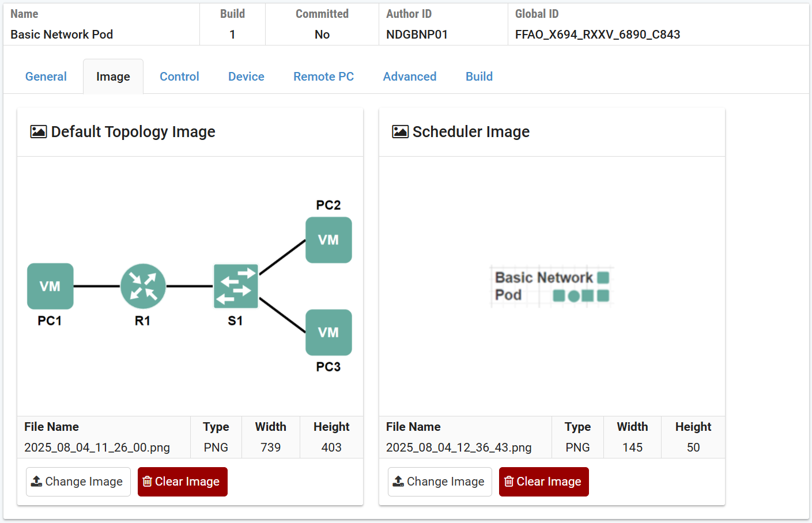Switch to the Control tab
This screenshot has height=523, width=812.
(179, 77)
